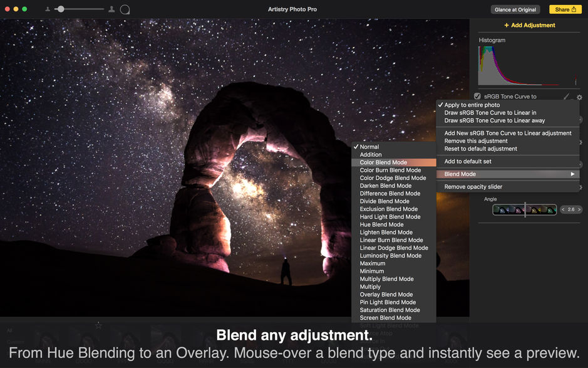Click left arrow to decrease the 2.6 angle value
Screen dimensions: 588x368
tap(563, 209)
